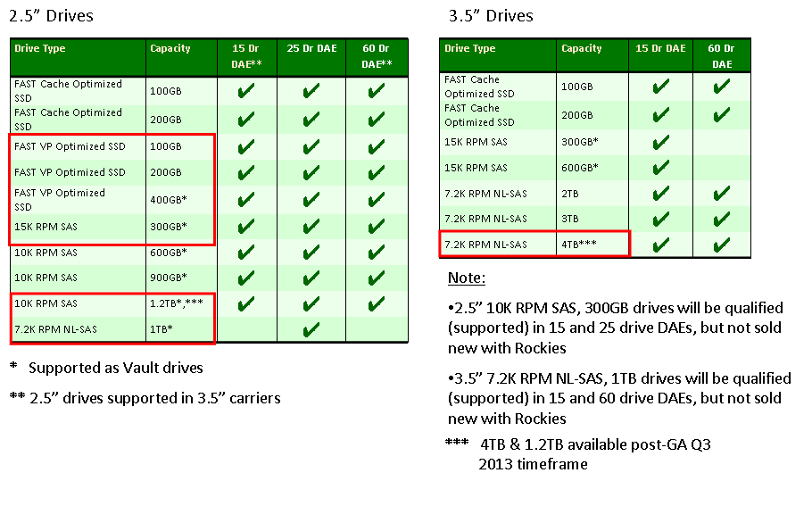Click the "1TB*" capacity cell
812x506 pixels.
[162, 329]
